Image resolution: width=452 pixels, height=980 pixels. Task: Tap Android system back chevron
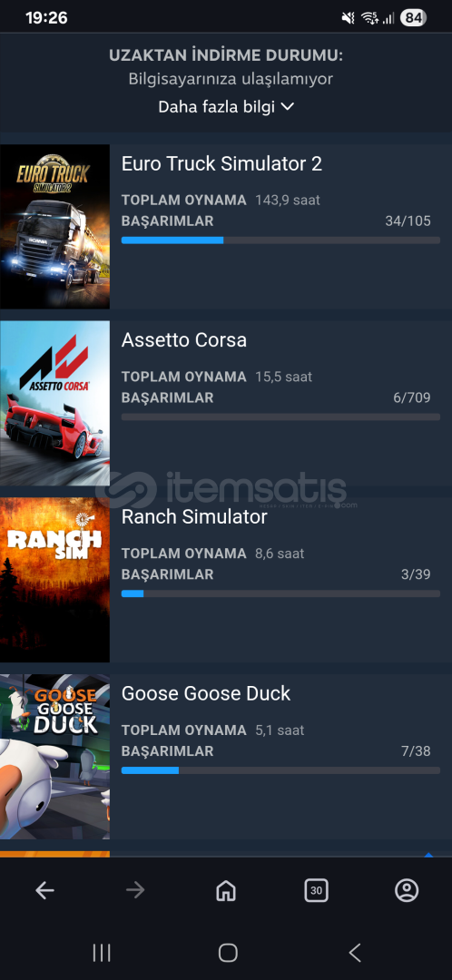coord(355,953)
